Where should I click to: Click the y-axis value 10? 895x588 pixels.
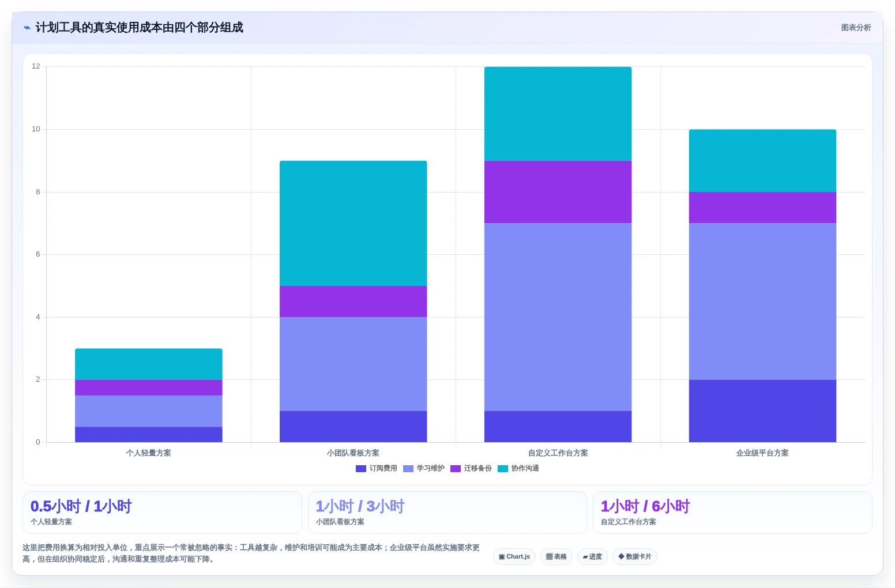click(x=36, y=129)
